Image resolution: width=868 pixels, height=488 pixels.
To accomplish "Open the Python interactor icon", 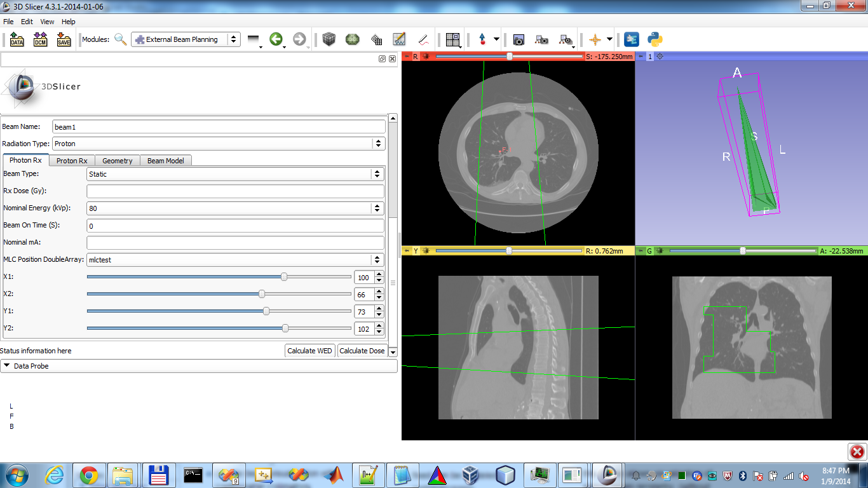I will tap(655, 39).
